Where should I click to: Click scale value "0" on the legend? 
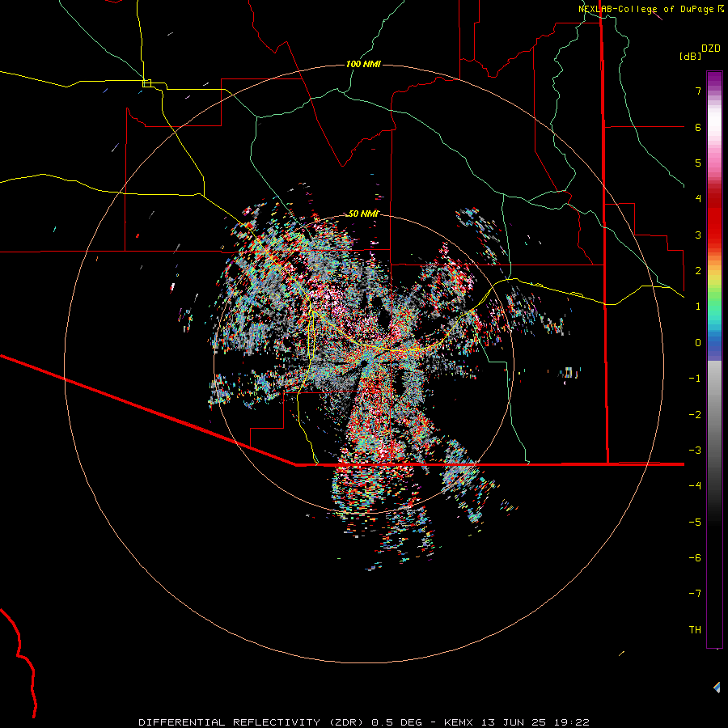pos(698,343)
